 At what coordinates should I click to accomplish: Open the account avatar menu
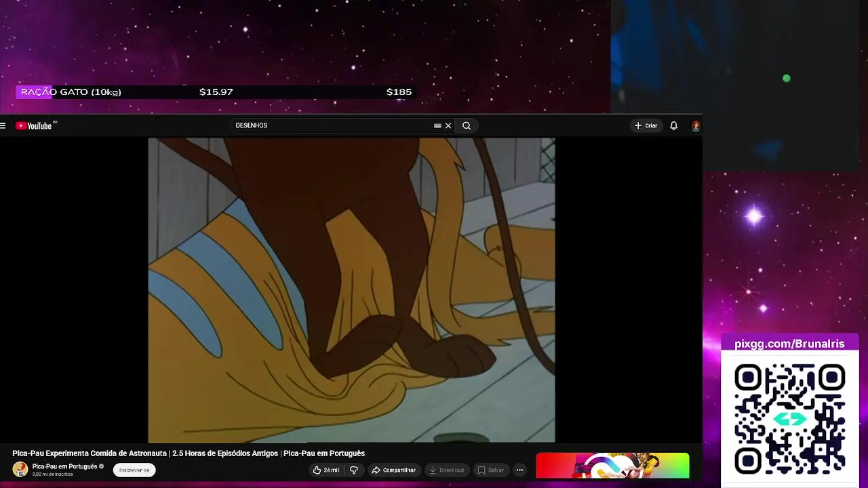point(696,125)
